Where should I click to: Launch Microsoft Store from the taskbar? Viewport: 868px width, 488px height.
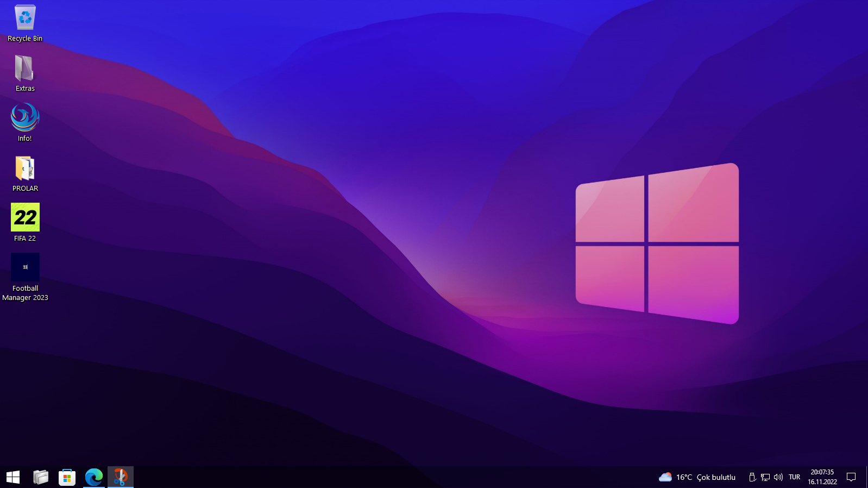pyautogui.click(x=67, y=477)
